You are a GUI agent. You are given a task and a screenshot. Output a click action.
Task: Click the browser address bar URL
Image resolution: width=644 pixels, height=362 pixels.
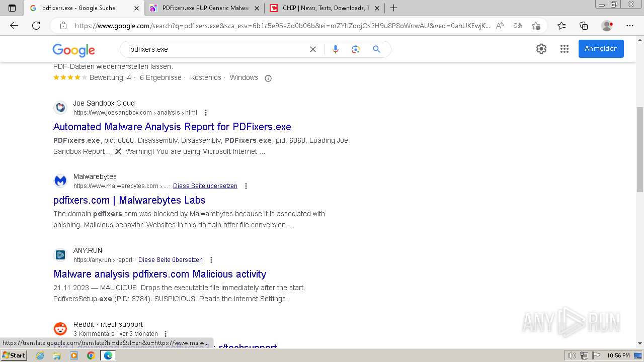pos(282,26)
